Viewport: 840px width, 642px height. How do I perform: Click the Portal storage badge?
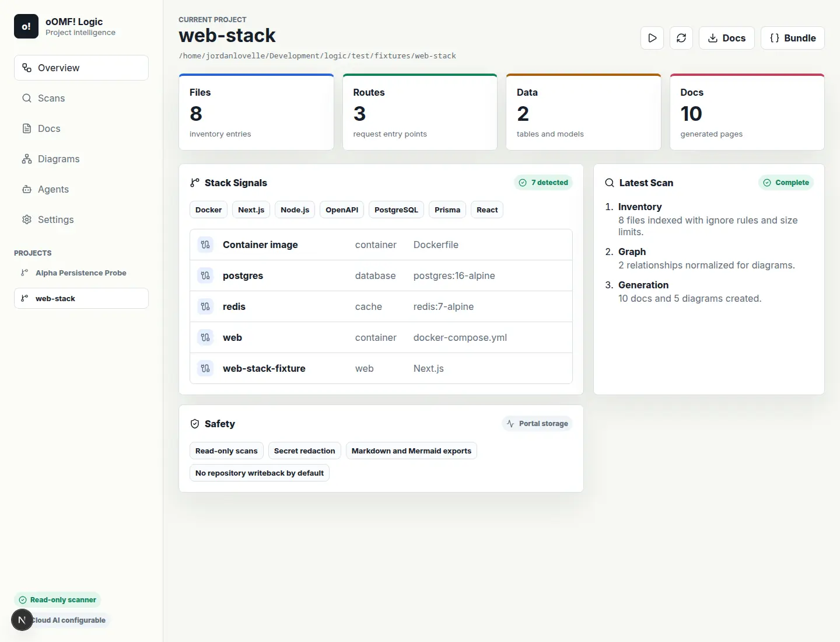pos(537,424)
